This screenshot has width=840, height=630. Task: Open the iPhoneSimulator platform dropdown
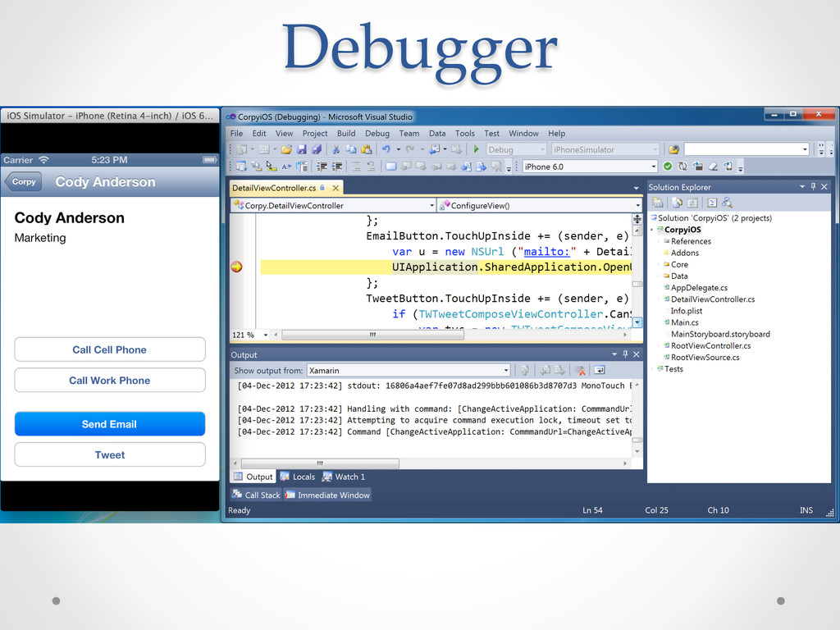tap(655, 149)
